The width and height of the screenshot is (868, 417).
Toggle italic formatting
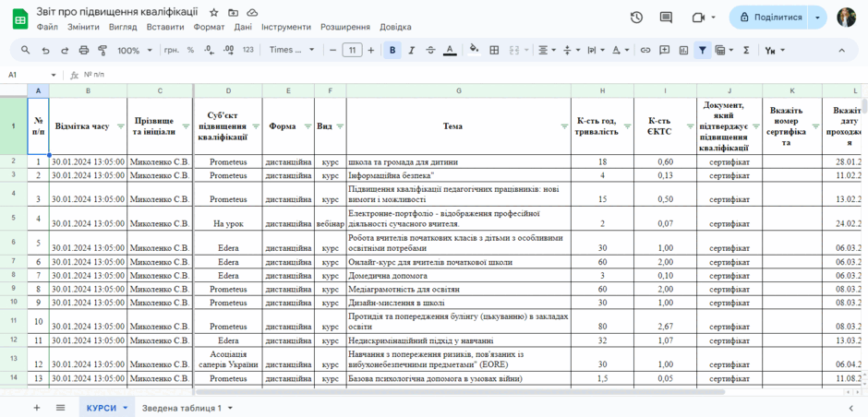[411, 51]
